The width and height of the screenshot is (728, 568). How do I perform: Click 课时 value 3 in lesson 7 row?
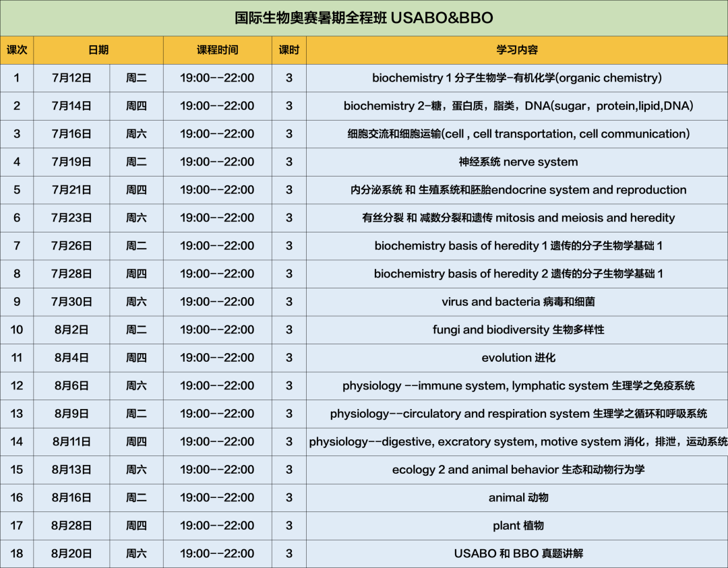point(289,246)
